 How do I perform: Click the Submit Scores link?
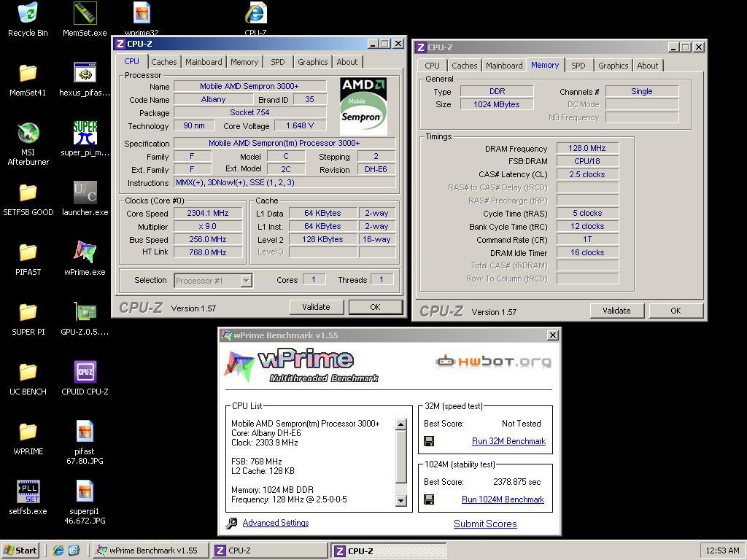[x=485, y=524]
